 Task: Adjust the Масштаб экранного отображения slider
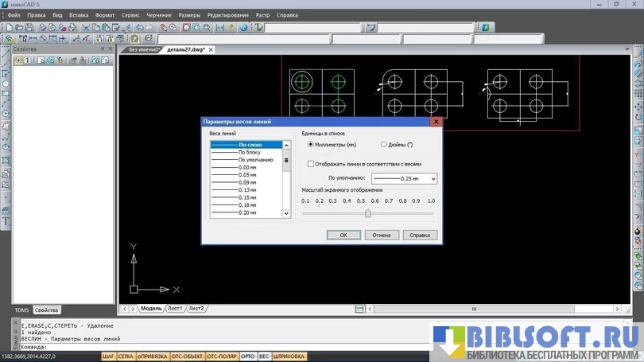point(367,213)
